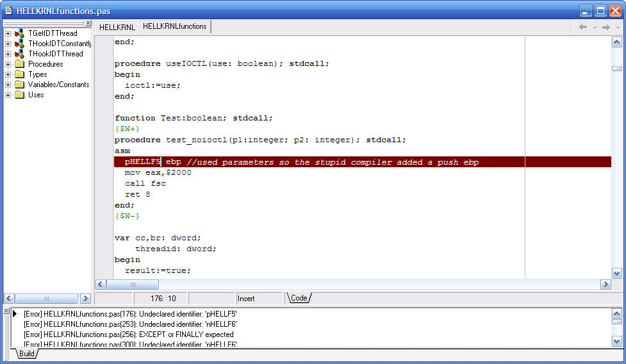Expand the Procedures folder node

8,64
